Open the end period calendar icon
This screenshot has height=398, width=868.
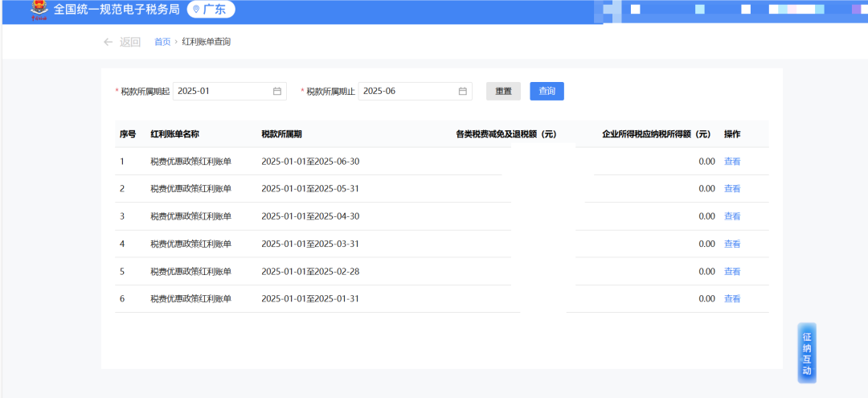pos(463,92)
